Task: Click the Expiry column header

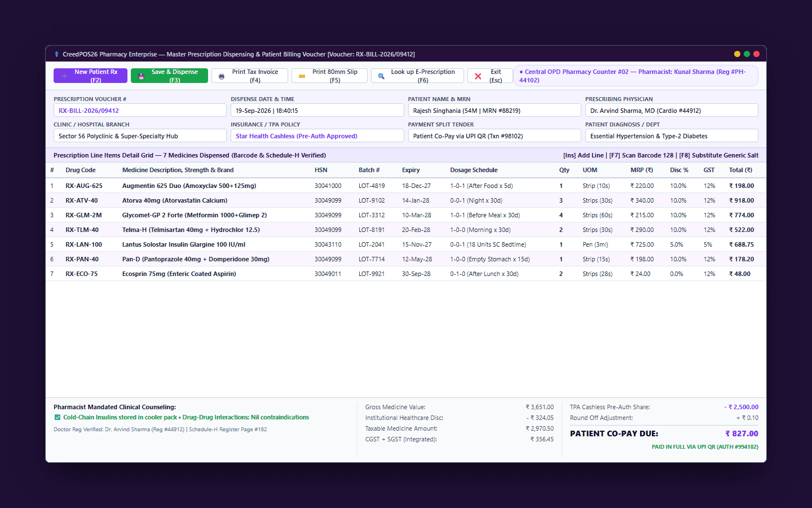Action: [x=411, y=170]
